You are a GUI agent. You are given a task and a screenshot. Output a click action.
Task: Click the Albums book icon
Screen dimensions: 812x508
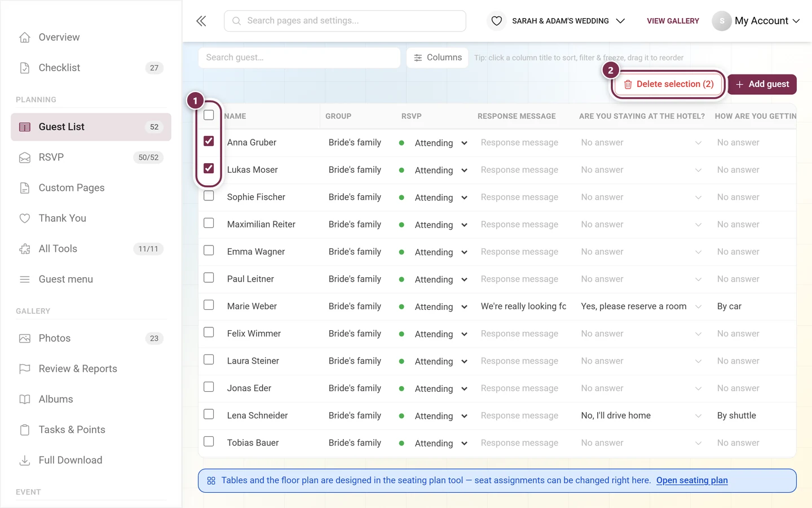[x=25, y=400]
